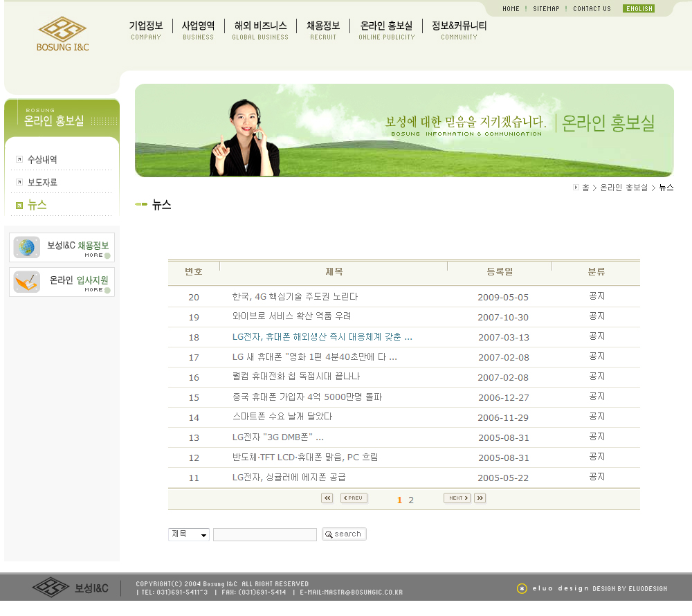
Task: Open the 채용정보 Recruit menu
Action: pos(323,30)
